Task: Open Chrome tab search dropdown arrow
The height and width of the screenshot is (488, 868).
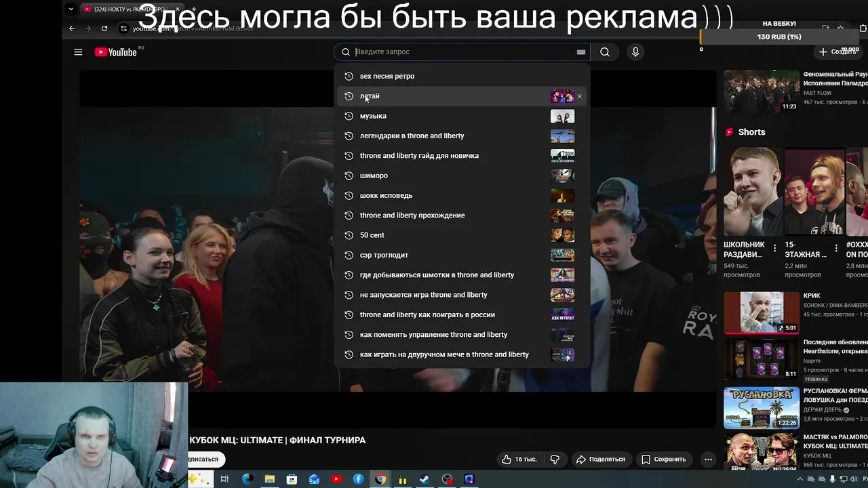Action: tap(71, 9)
